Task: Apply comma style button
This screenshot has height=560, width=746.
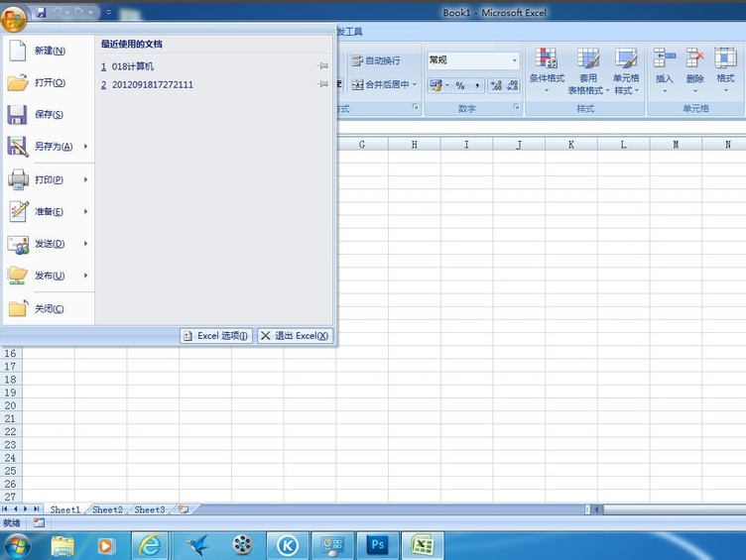Action: tap(477, 85)
